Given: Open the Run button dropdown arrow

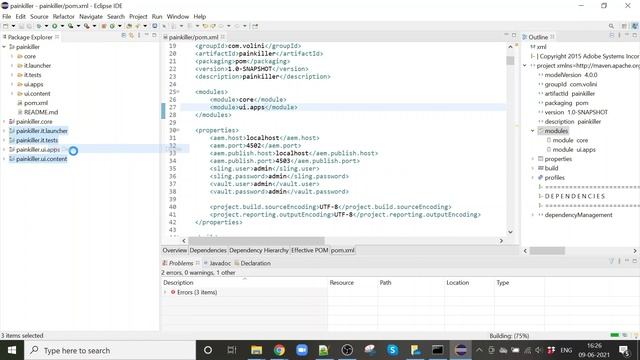Looking at the screenshot, I should click(x=62, y=26).
